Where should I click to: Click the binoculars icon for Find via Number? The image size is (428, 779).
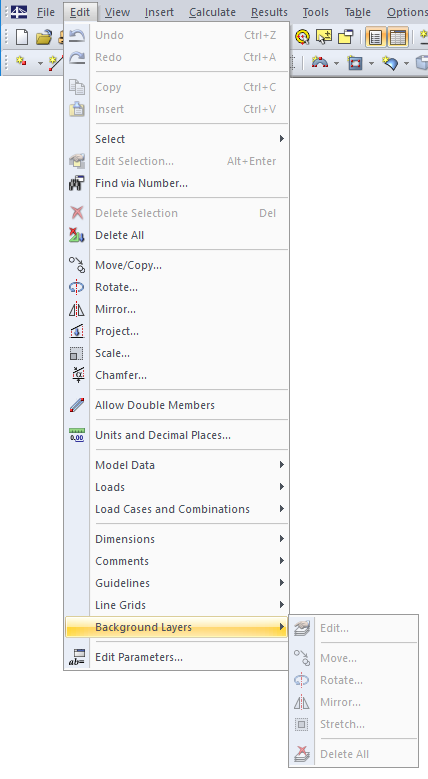click(77, 183)
